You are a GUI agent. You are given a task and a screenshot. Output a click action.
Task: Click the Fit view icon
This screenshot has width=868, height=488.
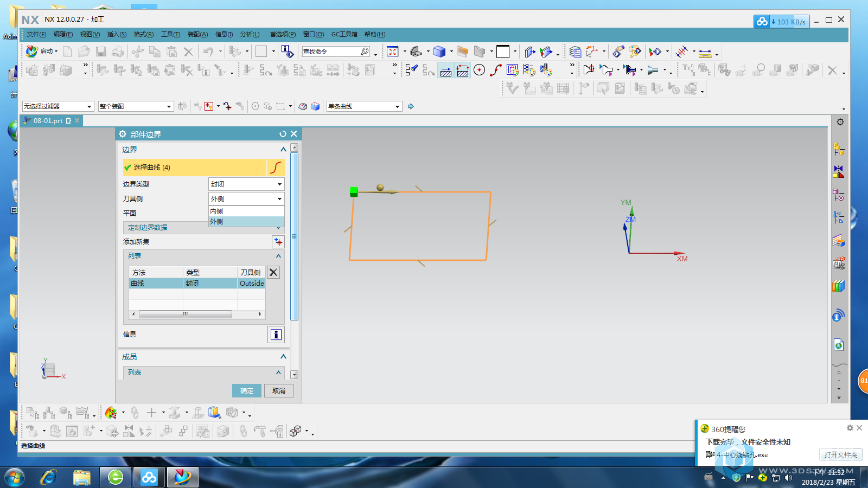click(x=393, y=52)
